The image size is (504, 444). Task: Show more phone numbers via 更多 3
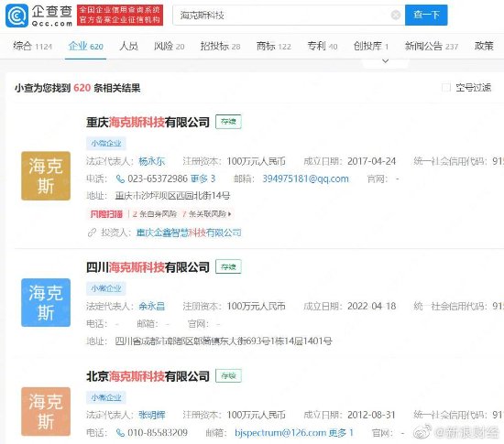[203, 179]
